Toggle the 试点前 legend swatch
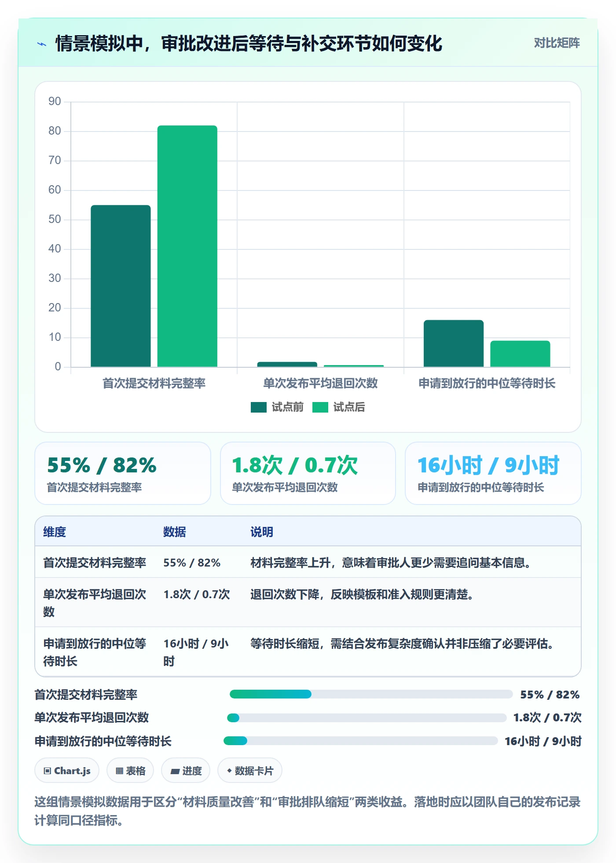This screenshot has height=863, width=616. 259,407
